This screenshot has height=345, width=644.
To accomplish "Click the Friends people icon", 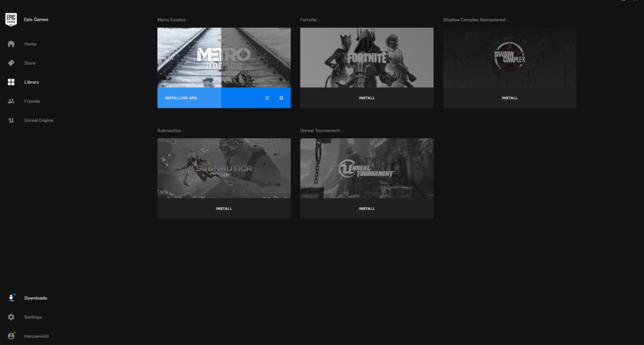I will pos(11,101).
